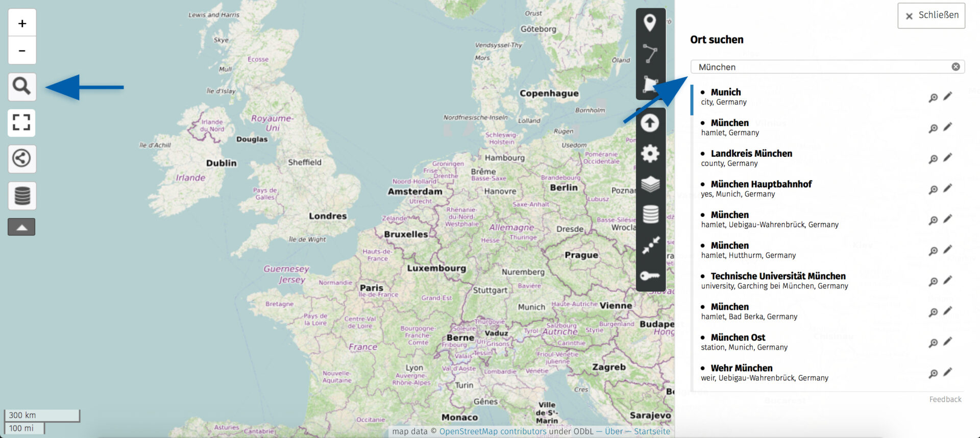
Task: Click the pencil icon for Landkreis München
Action: pyautogui.click(x=948, y=158)
